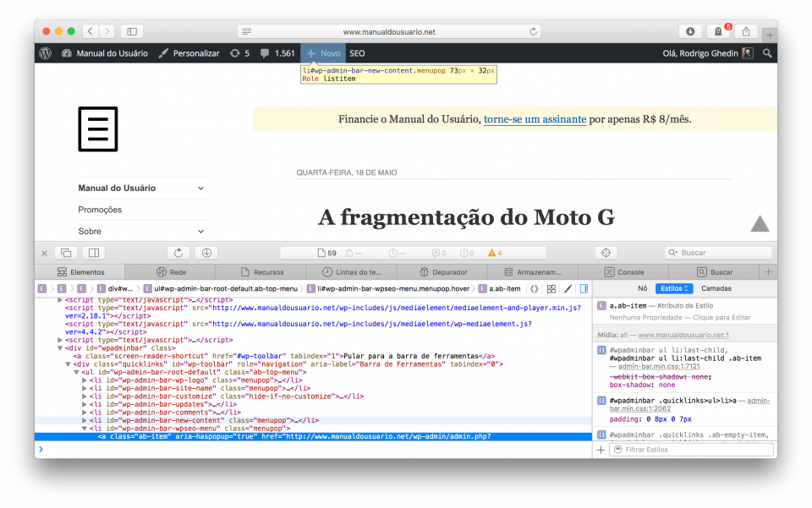Open the Console tab in Web Inspector

(x=626, y=271)
